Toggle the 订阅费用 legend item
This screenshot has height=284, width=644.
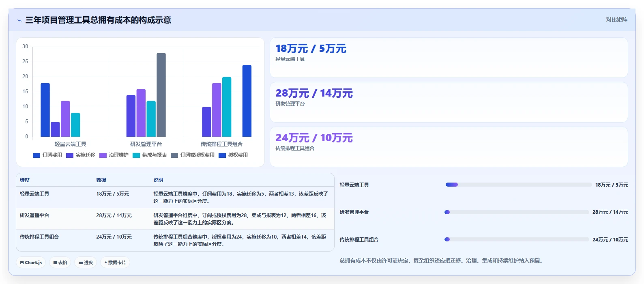coord(47,155)
